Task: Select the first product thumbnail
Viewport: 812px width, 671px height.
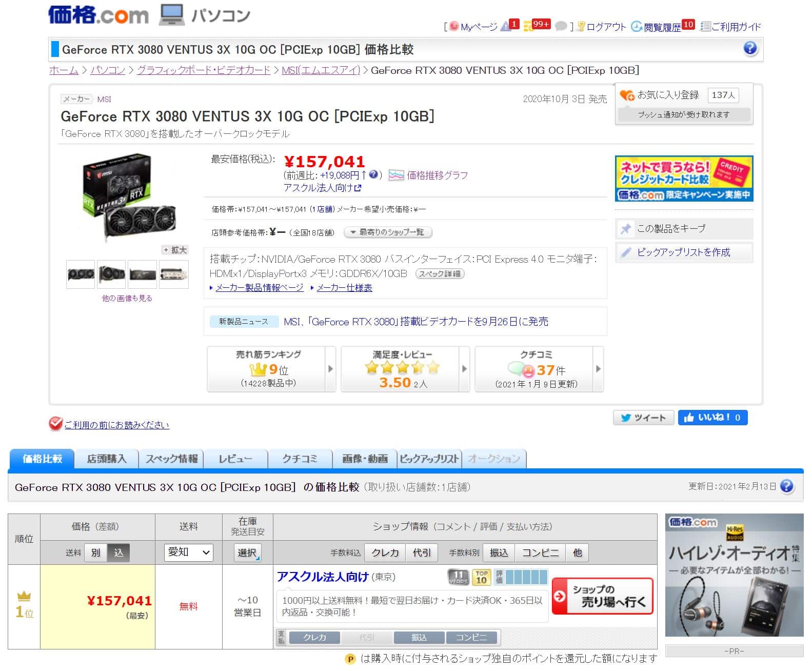Action: coord(81,274)
